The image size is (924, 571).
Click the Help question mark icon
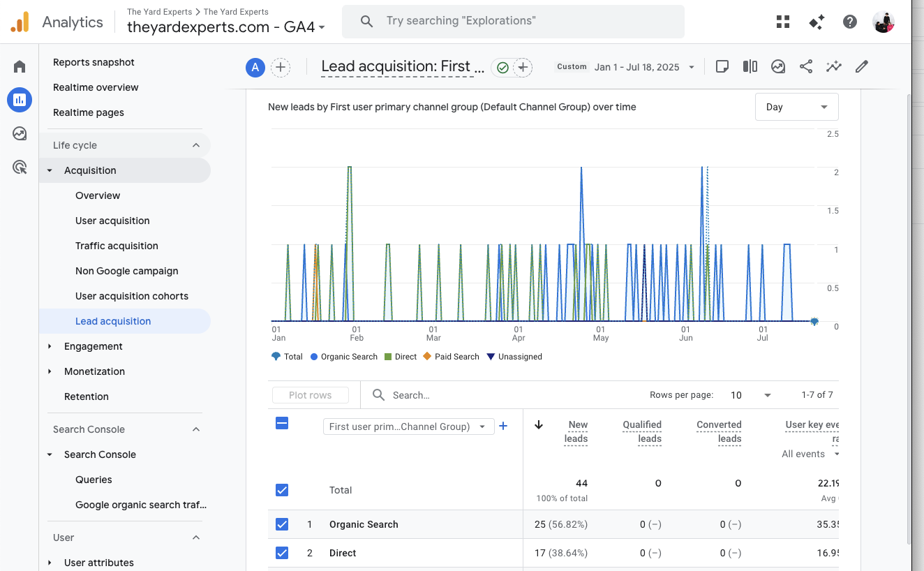pyautogui.click(x=850, y=22)
